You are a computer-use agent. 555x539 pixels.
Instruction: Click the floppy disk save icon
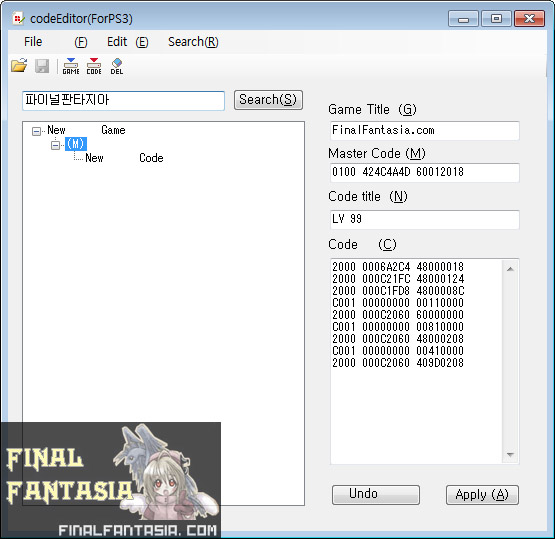[42, 66]
